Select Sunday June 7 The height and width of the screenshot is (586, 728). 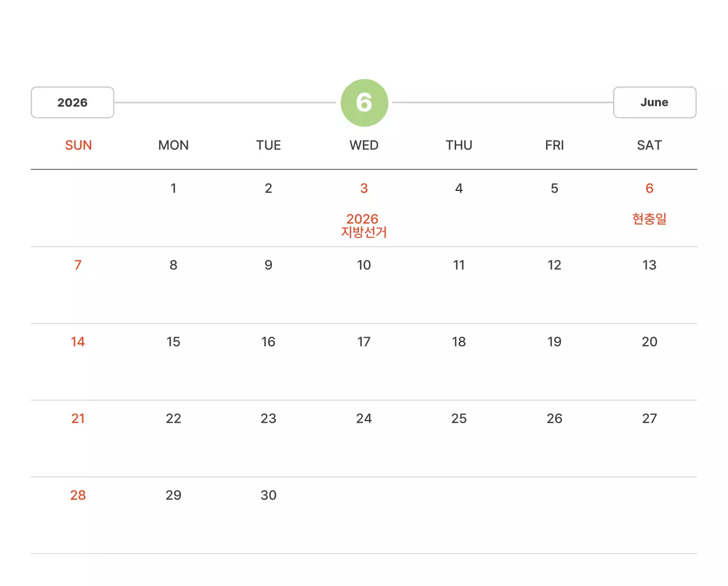click(78, 265)
